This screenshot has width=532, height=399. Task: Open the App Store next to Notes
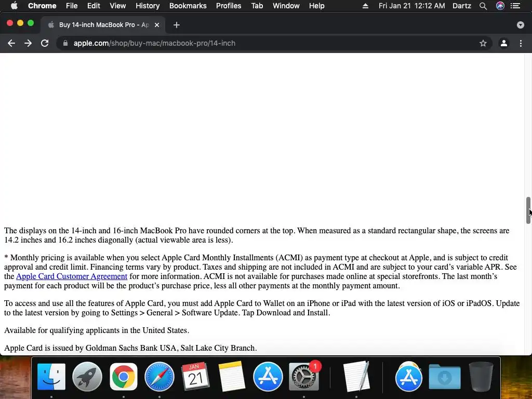pyautogui.click(x=268, y=377)
